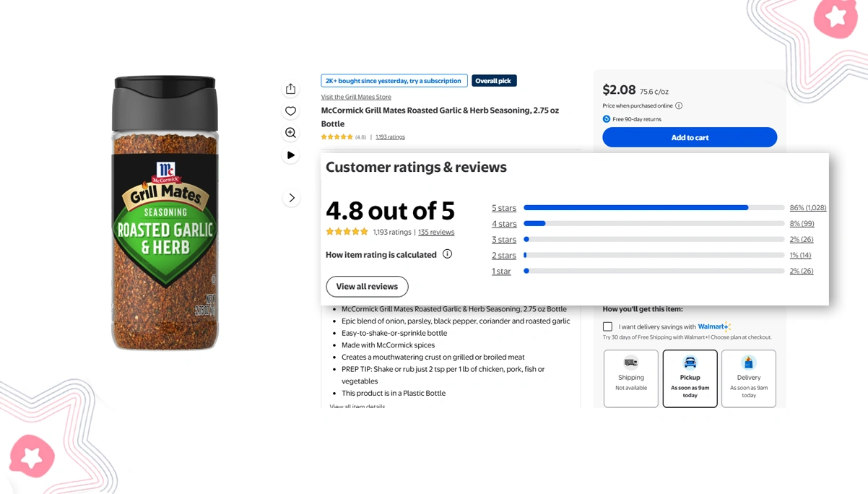Image resolution: width=868 pixels, height=494 pixels.
Task: Visit the Grill Mates Store
Action: [x=356, y=96]
